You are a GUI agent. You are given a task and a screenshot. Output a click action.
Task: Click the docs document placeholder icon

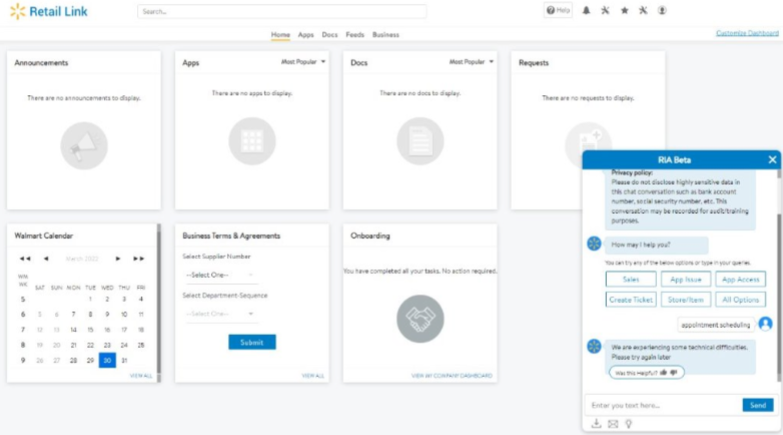pyautogui.click(x=420, y=141)
